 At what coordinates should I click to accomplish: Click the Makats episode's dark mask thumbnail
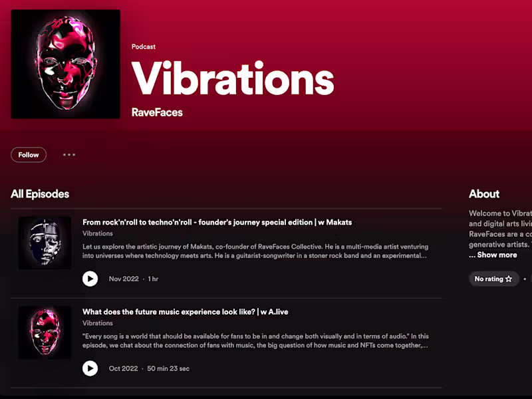click(45, 243)
